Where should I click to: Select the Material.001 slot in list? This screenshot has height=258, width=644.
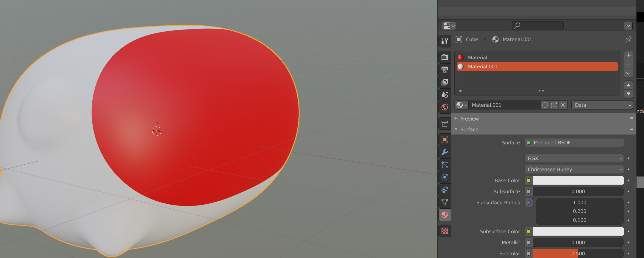coord(537,67)
